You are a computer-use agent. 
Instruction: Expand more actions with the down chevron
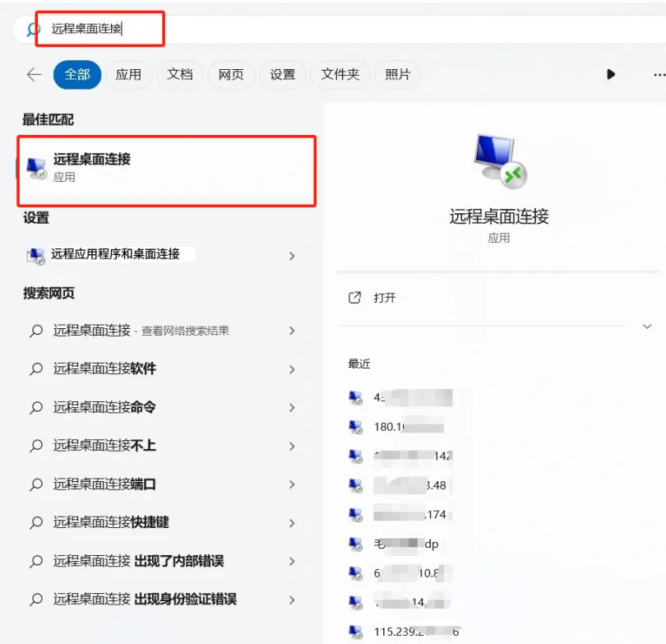[647, 327]
